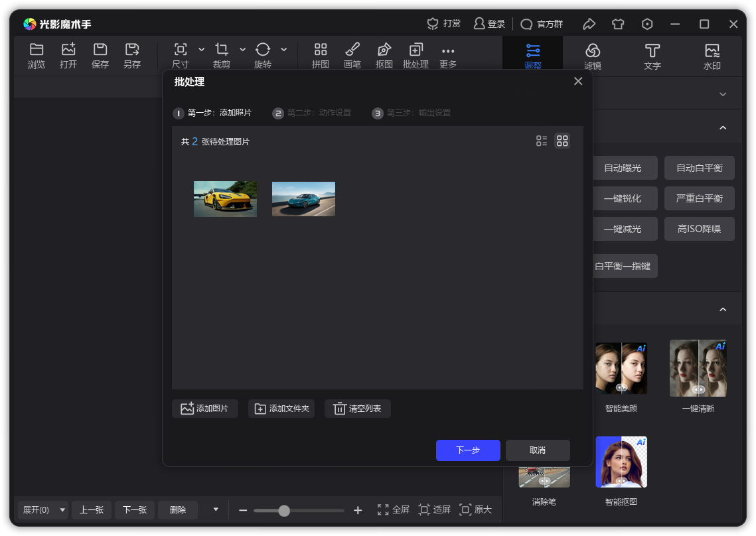756x536 pixels.
Task: Click the Browse (浏览) folder icon
Action: pos(37,50)
